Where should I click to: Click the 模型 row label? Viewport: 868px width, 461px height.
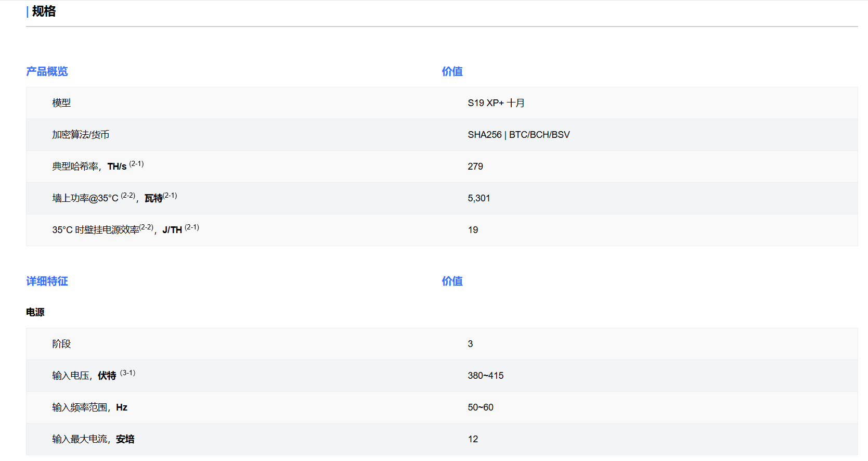pyautogui.click(x=61, y=103)
